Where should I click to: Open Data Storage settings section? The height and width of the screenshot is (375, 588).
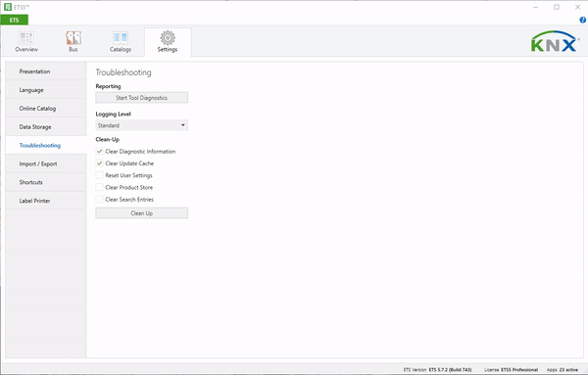[46, 126]
